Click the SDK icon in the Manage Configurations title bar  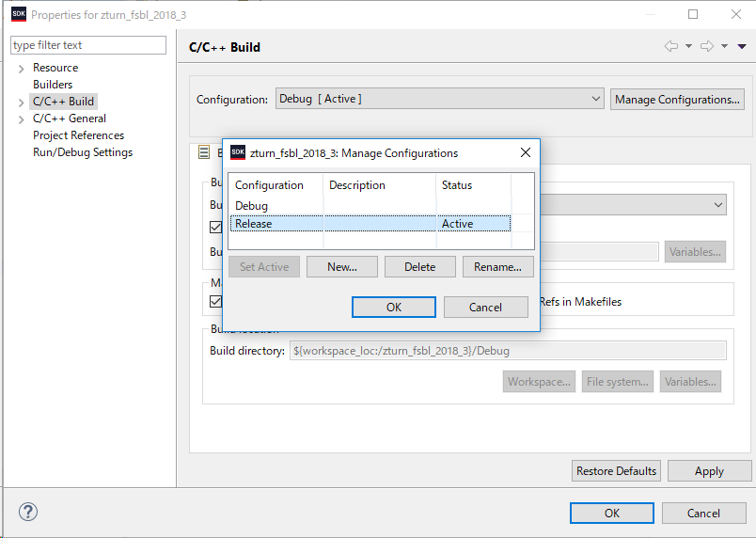click(x=238, y=152)
